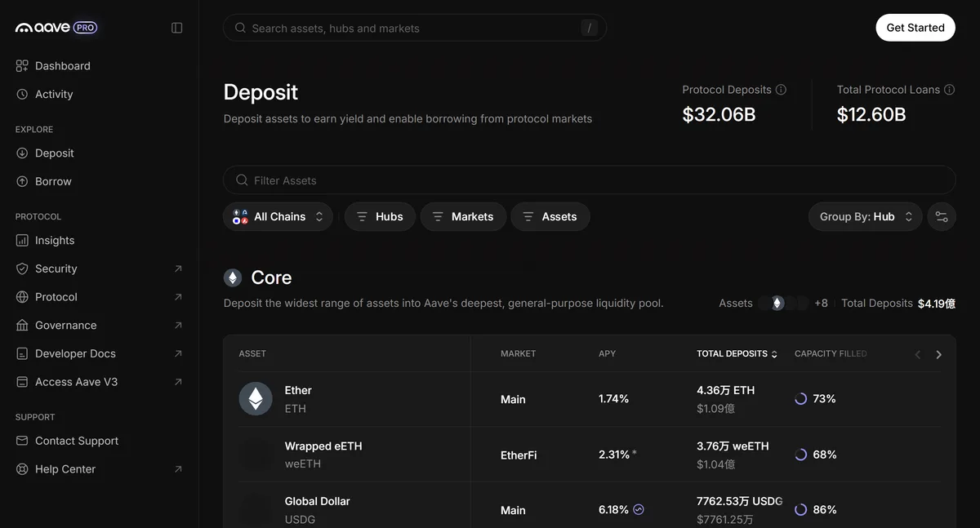This screenshot has height=528, width=980.
Task: Open the Assets filter
Action: tap(550, 216)
